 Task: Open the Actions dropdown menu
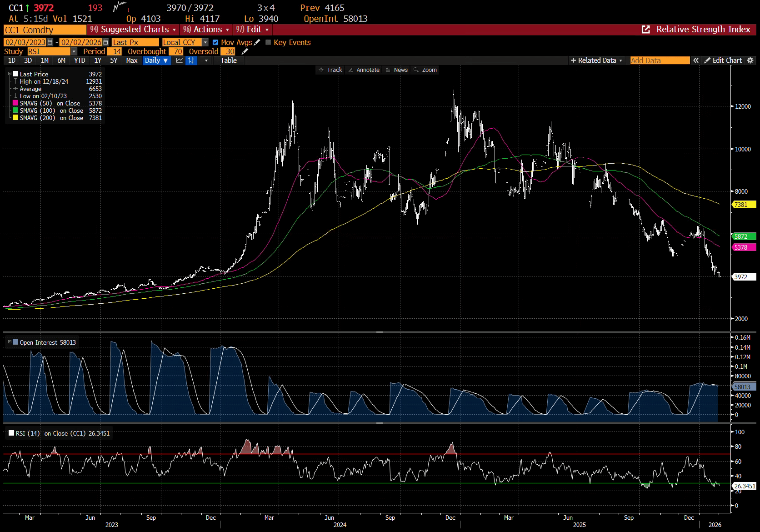206,30
